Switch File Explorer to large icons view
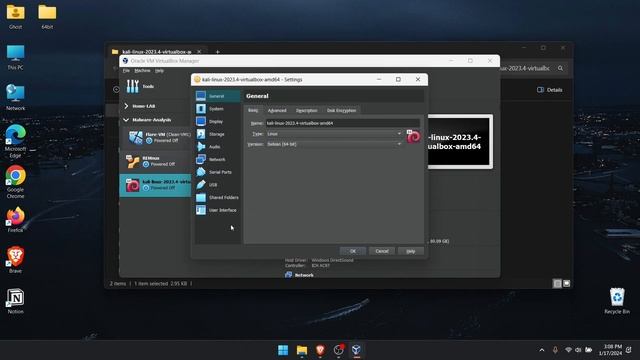 point(567,284)
